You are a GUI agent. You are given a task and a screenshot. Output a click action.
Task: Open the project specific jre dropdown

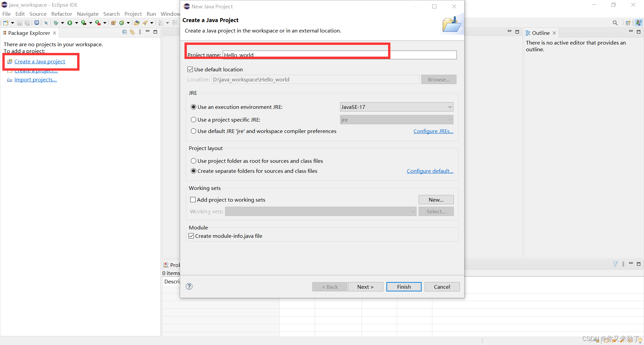click(x=396, y=120)
